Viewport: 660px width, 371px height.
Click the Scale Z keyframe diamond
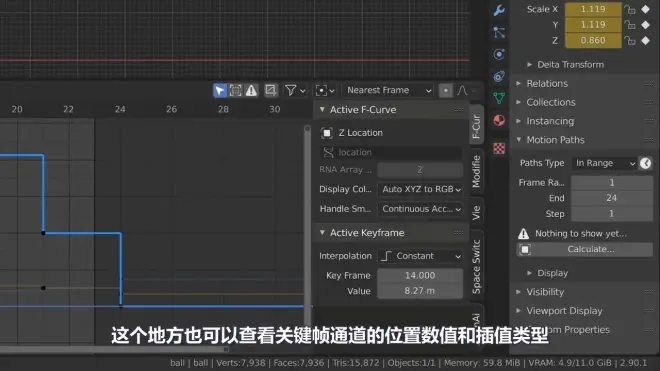click(x=646, y=40)
